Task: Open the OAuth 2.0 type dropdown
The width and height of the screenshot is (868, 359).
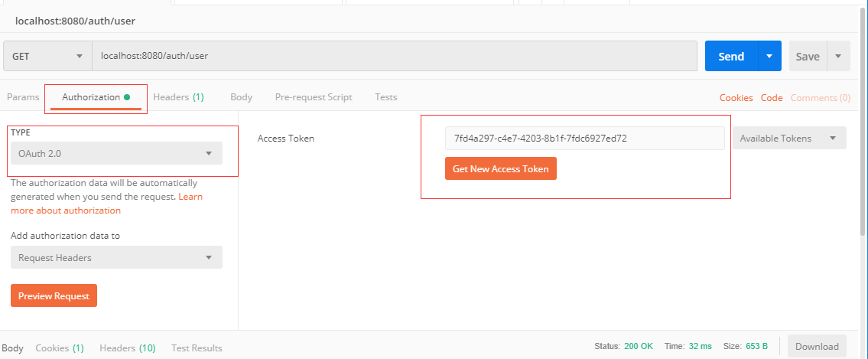Action: tap(116, 153)
